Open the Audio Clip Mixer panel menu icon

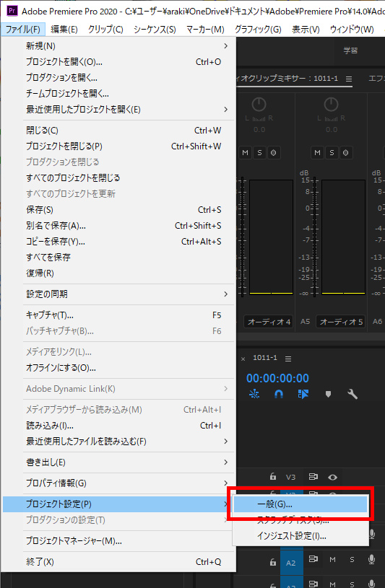[x=349, y=79]
